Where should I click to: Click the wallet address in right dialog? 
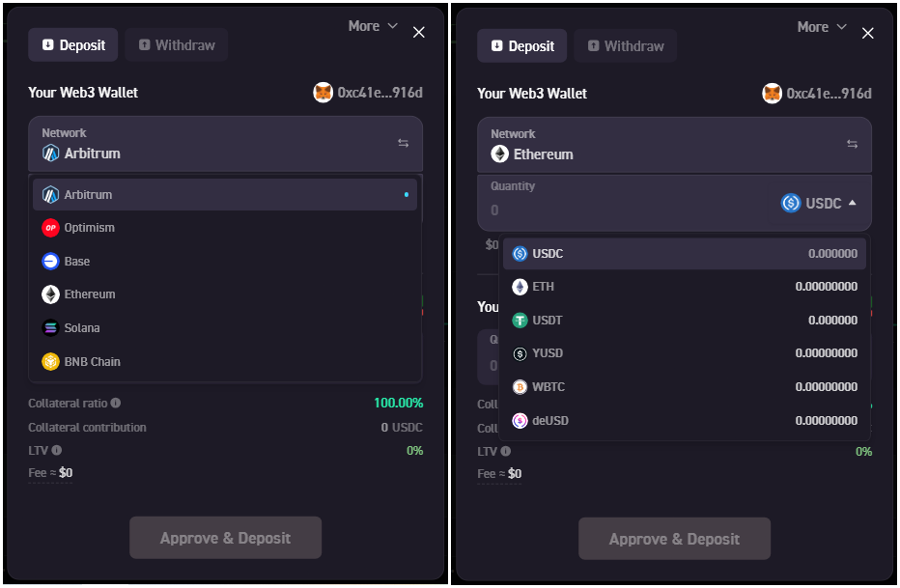coord(829,94)
